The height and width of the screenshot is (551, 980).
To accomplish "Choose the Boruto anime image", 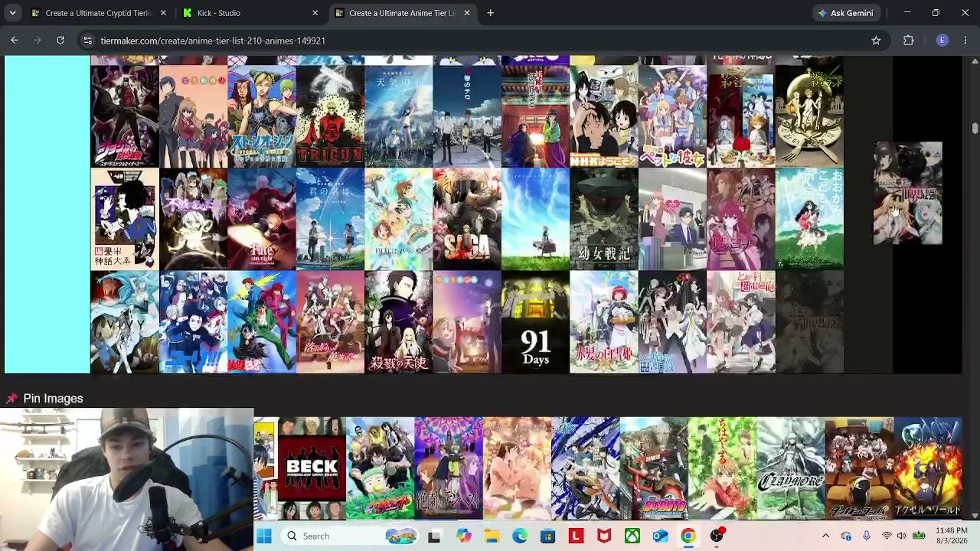I will click(x=654, y=468).
